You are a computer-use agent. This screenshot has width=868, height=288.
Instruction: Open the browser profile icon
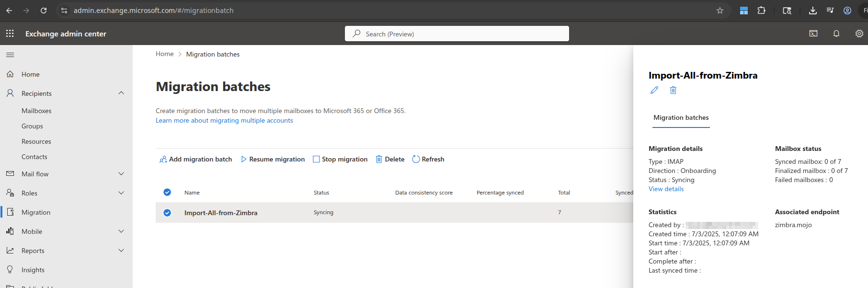847,11
